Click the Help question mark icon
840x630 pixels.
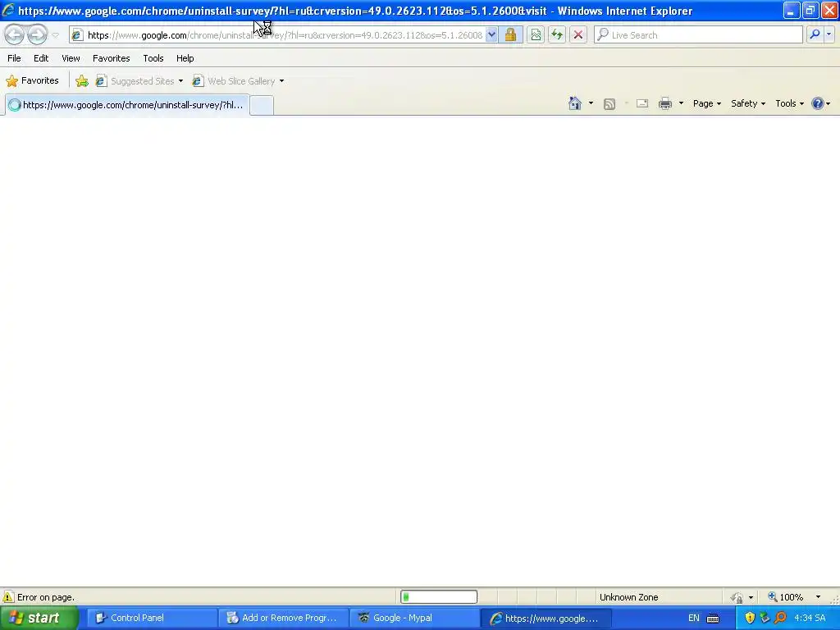pos(818,103)
